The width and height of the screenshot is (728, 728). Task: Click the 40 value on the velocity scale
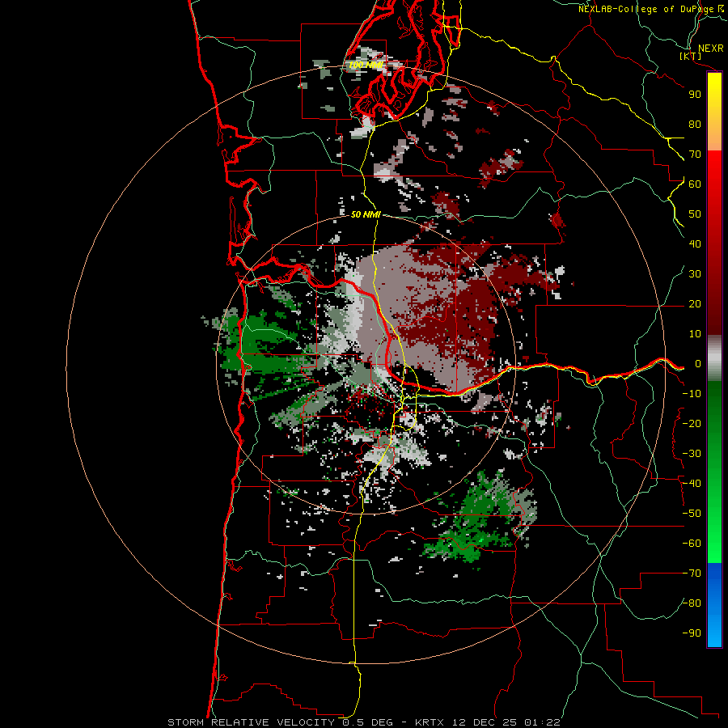695,243
